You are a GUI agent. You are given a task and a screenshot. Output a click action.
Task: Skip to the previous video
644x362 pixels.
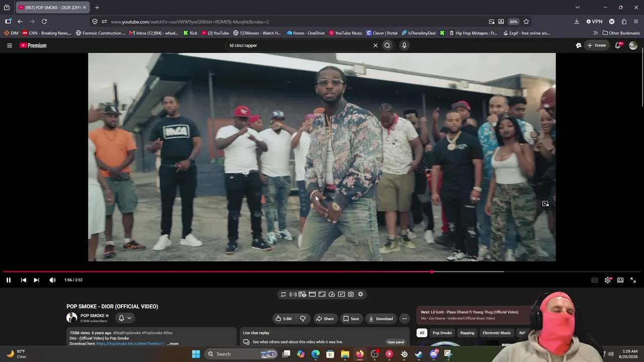pyautogui.click(x=23, y=280)
